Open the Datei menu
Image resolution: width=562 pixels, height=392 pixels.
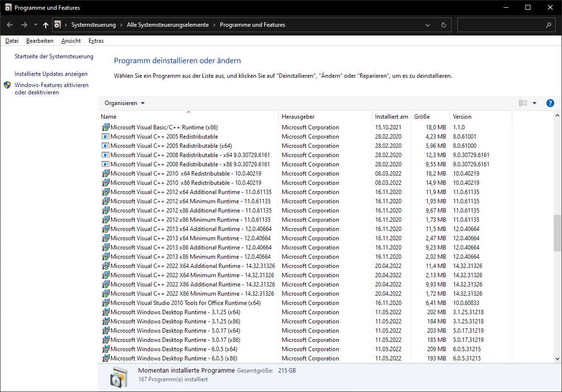click(12, 41)
